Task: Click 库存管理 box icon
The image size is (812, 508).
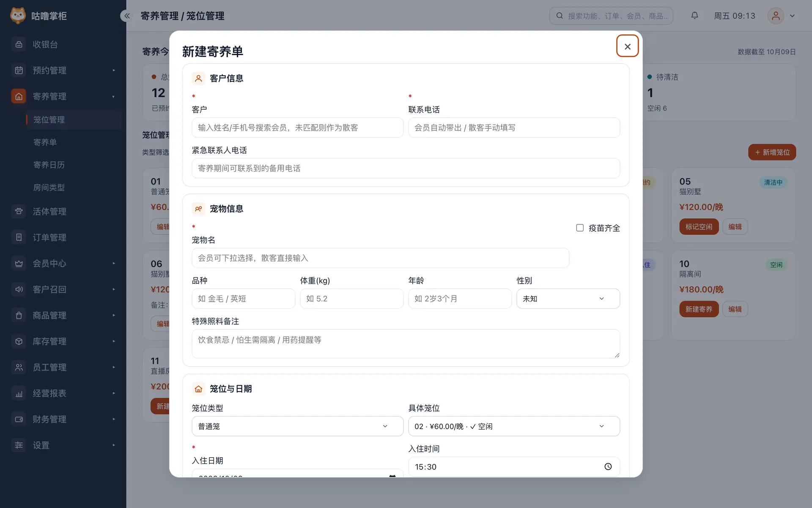Action: pyautogui.click(x=19, y=341)
